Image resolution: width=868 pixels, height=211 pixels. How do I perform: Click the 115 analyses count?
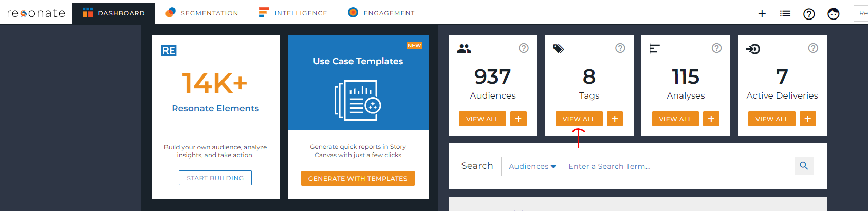click(x=686, y=77)
